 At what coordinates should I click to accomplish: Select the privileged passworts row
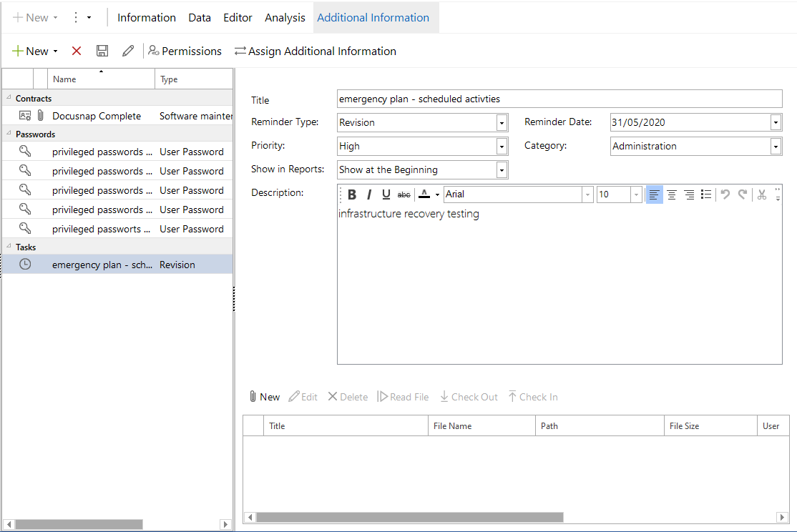click(117, 229)
